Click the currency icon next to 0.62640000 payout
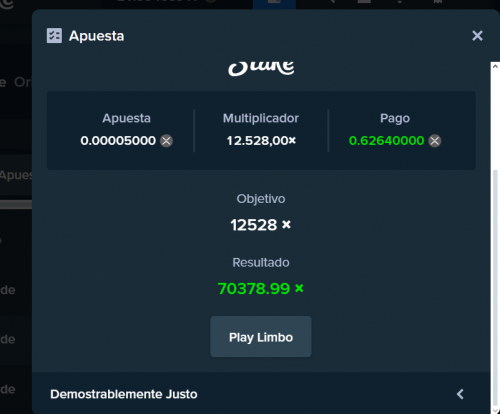500x414 pixels. (x=434, y=141)
